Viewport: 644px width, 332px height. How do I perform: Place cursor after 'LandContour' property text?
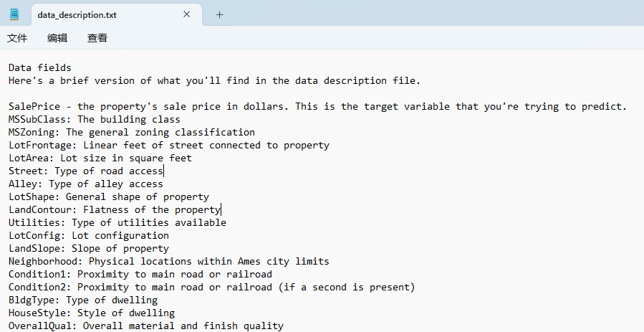tap(221, 209)
